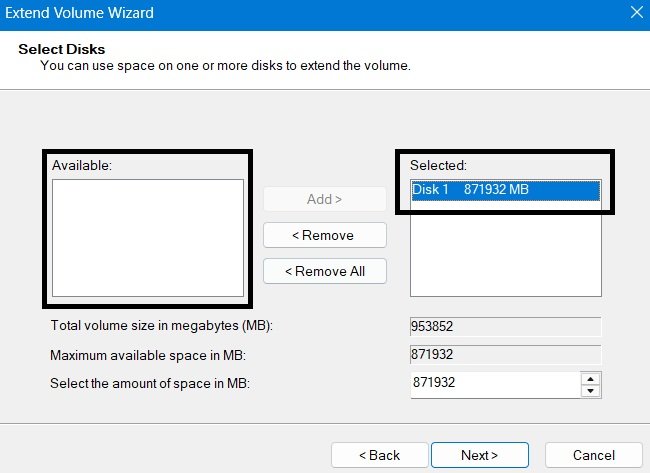The height and width of the screenshot is (473, 650).
Task: Cancel the wizard
Action: 594,455
